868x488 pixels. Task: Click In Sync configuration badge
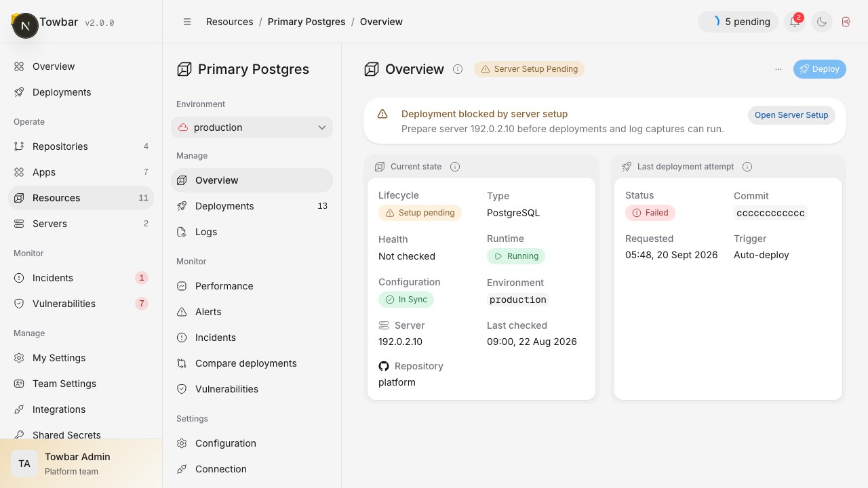coord(406,300)
